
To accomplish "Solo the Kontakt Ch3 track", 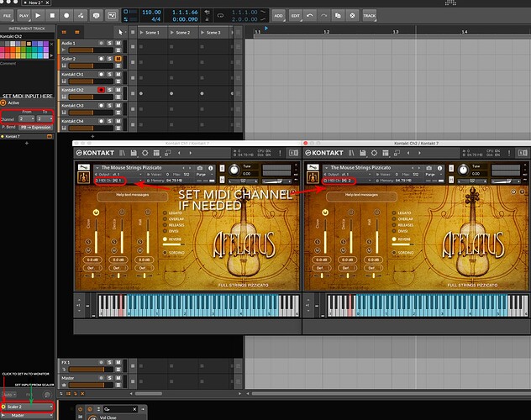I will 110,105.
